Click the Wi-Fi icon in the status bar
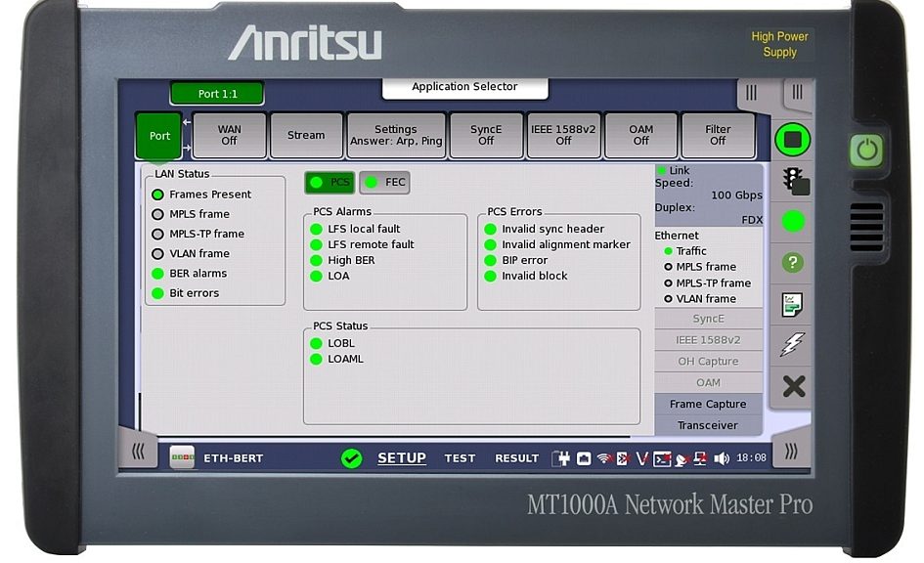Viewport: 924px width, 563px height. point(602,457)
